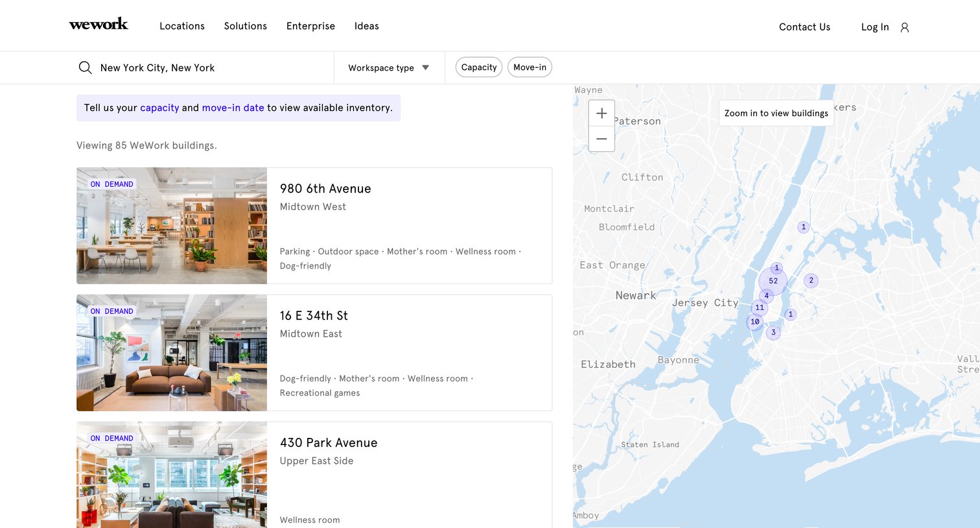Click 'Viewing 85 WeWork buildings.' text
Viewport: 980px width, 528px height.
[146, 145]
